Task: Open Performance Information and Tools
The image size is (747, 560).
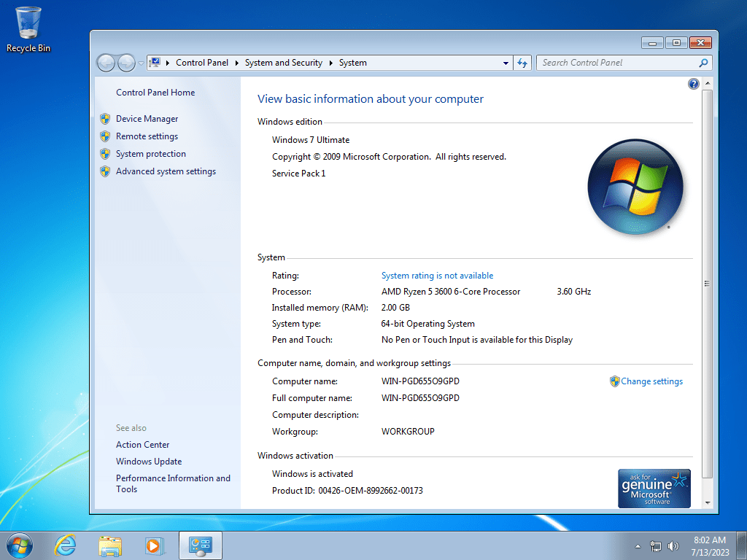Action: coord(173,484)
